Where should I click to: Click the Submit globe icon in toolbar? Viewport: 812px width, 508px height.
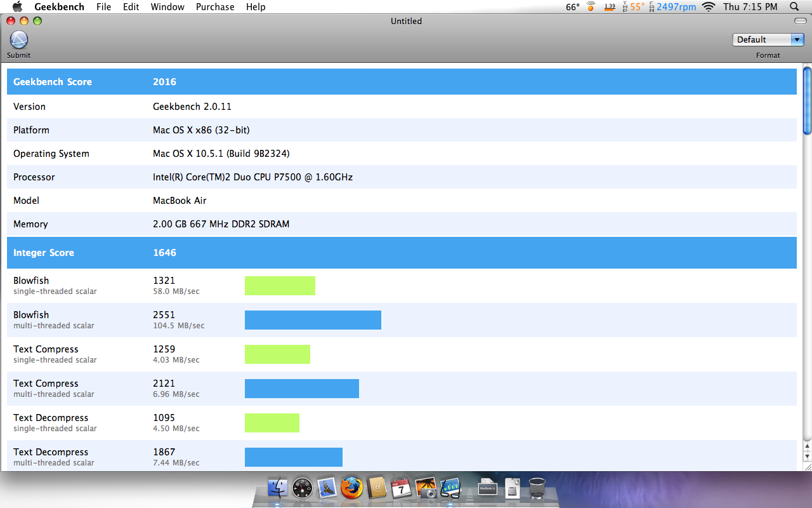19,40
